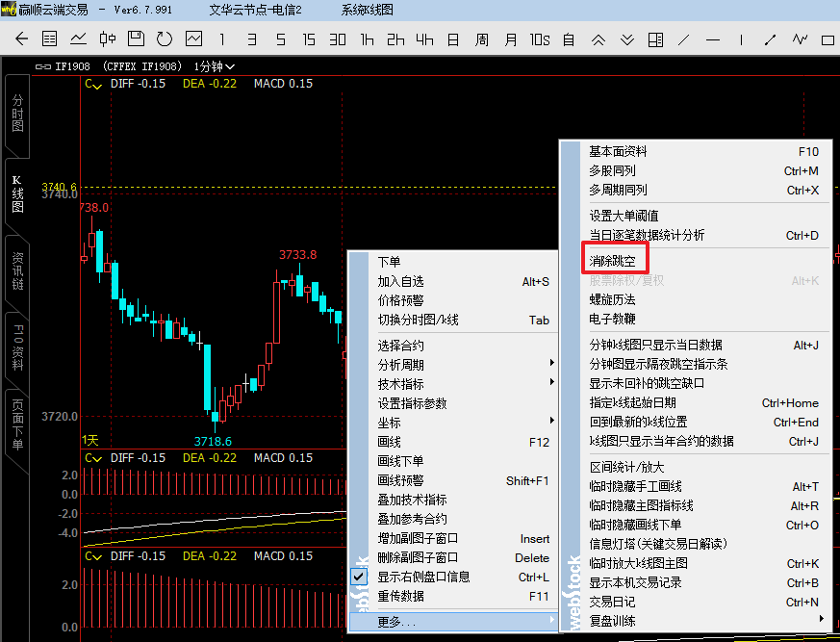Image resolution: width=840 pixels, height=642 pixels.
Task: Open the C indicator dropdown above the main chart
Action: tap(93, 84)
